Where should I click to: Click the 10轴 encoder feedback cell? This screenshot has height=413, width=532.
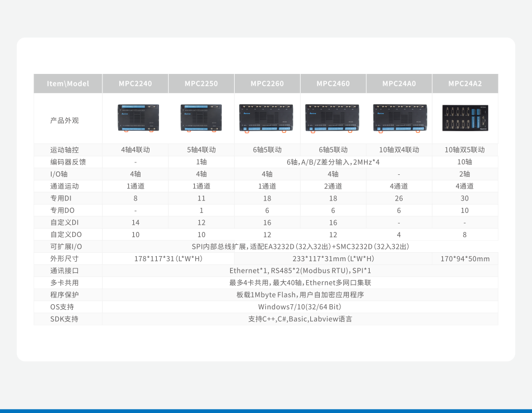(465, 162)
